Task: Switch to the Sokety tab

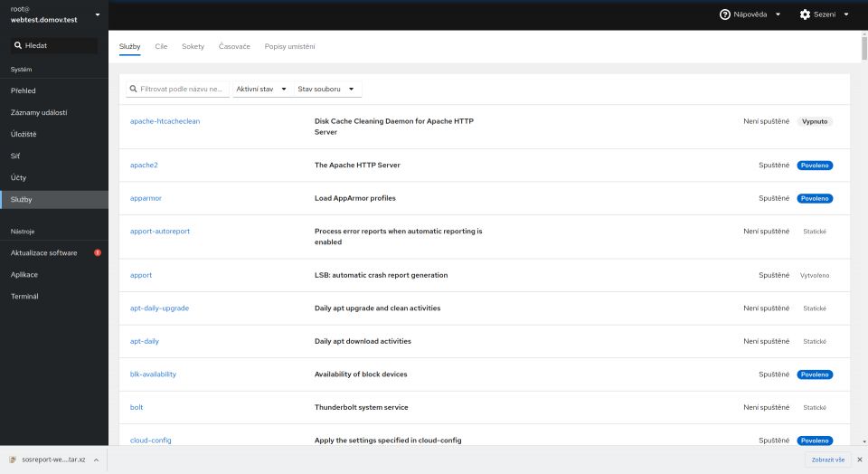Action: (193, 46)
